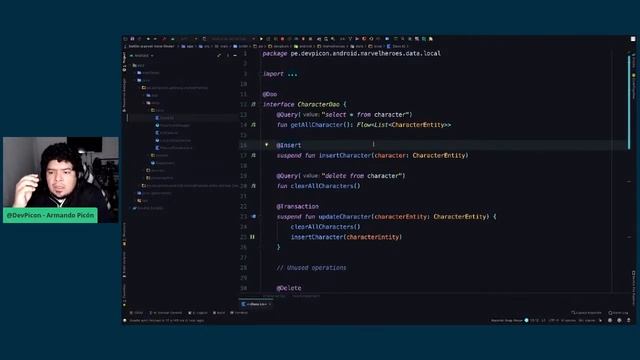Image resolution: width=640 pixels, height=360 pixels.
Task: Click the Save All icon in the toolbar
Action: 132,39
